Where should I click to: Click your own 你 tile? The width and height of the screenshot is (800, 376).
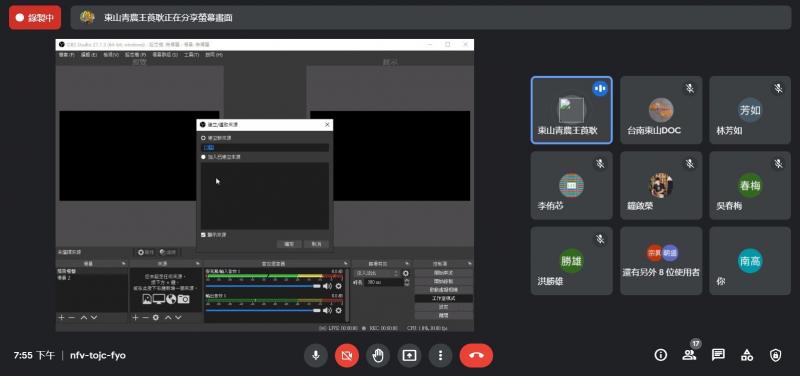click(x=750, y=261)
